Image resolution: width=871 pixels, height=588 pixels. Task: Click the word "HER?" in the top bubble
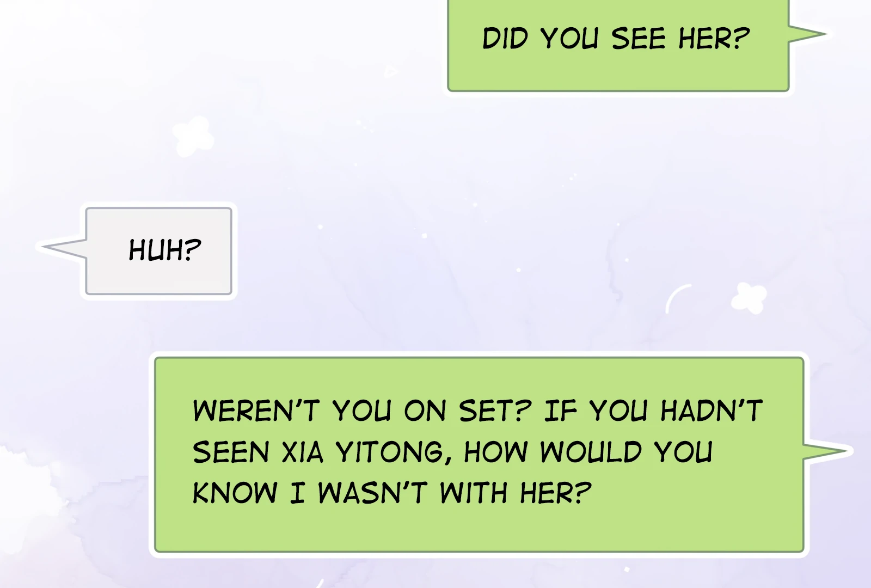click(714, 39)
